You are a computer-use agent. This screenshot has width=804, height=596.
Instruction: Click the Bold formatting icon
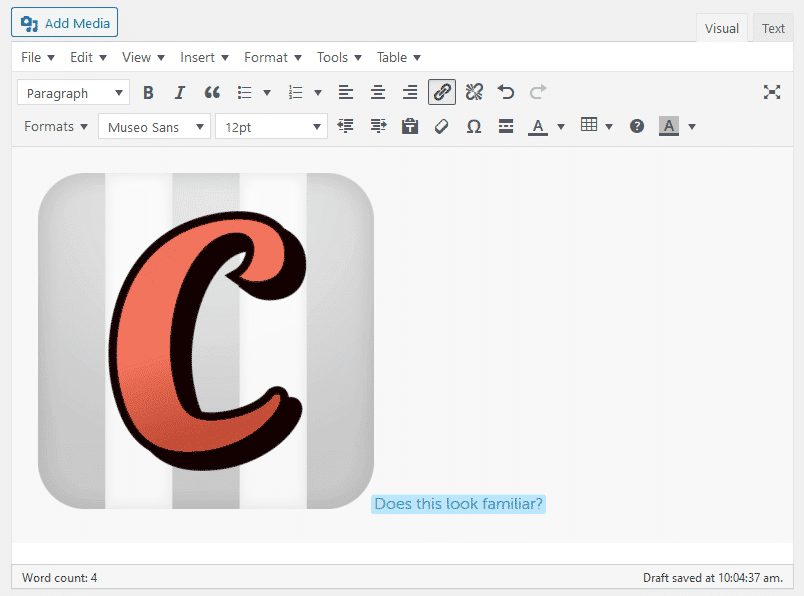[148, 93]
